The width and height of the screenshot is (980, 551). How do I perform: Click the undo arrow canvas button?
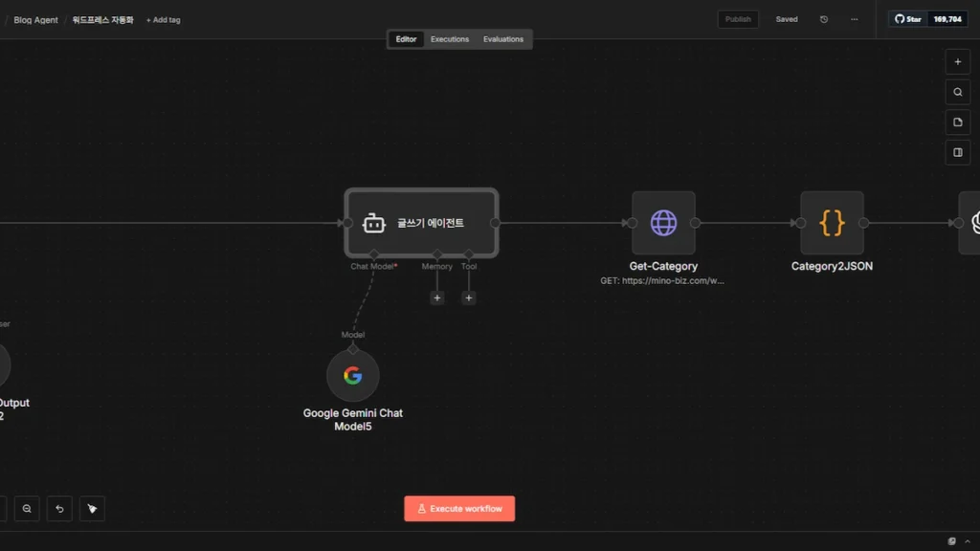click(59, 509)
